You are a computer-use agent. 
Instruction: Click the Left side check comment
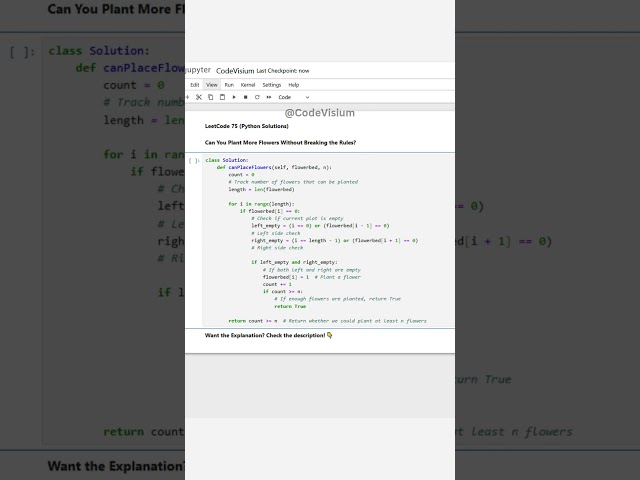click(x=276, y=233)
